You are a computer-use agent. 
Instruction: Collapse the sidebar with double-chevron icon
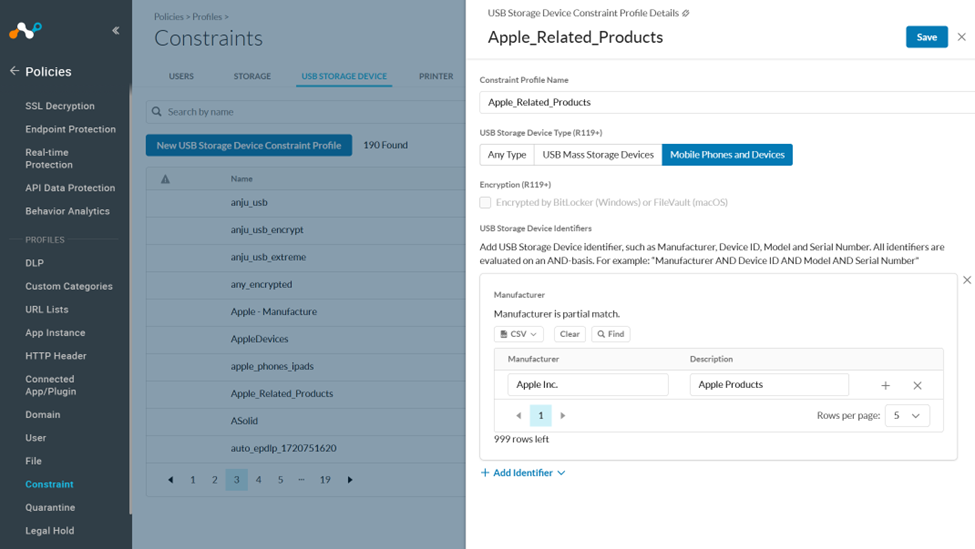tap(115, 31)
